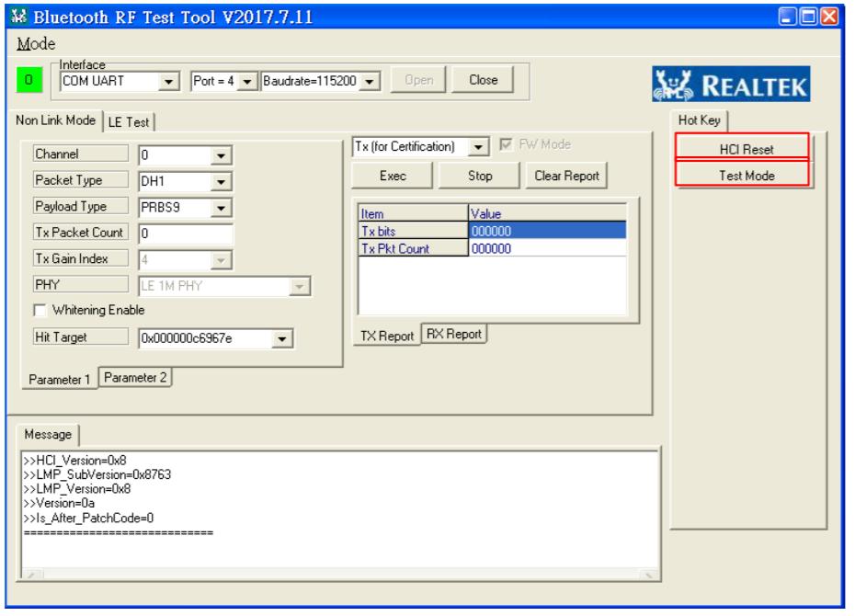Click the Realtek logo banner

[731, 84]
